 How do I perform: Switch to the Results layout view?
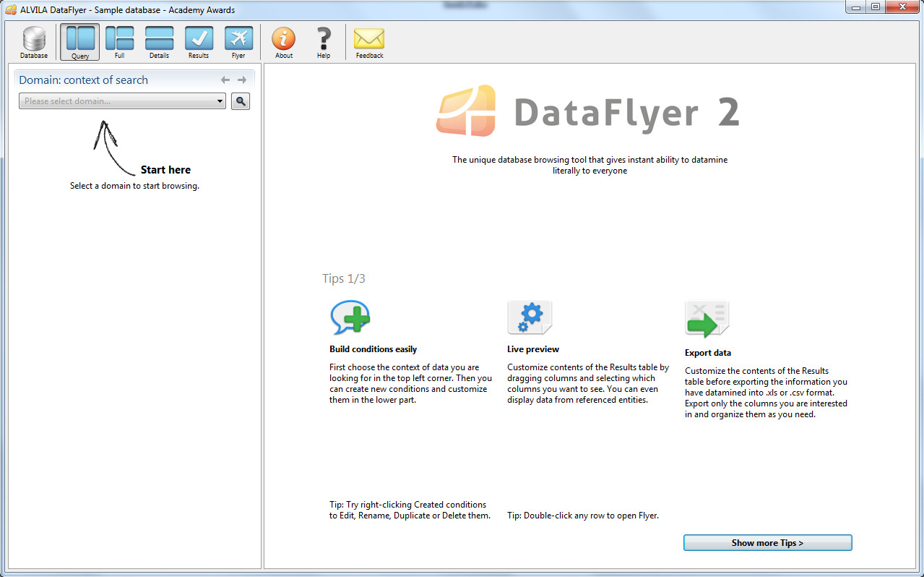coord(199,43)
